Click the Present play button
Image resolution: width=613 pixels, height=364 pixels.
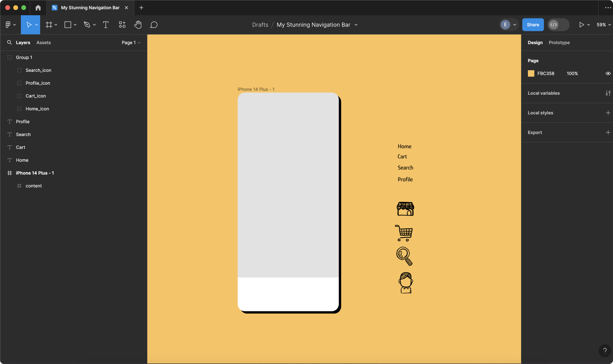[x=581, y=25]
